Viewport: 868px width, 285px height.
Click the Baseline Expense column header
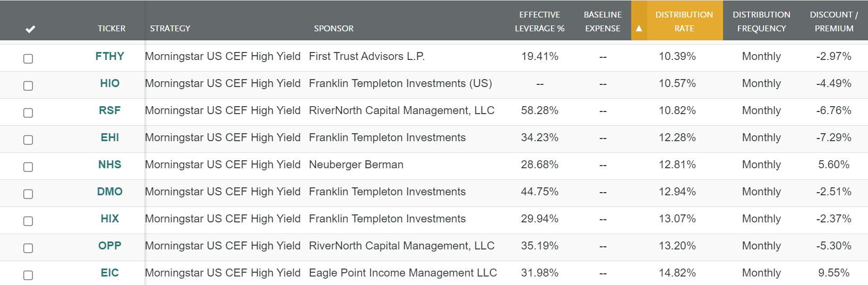point(603,21)
